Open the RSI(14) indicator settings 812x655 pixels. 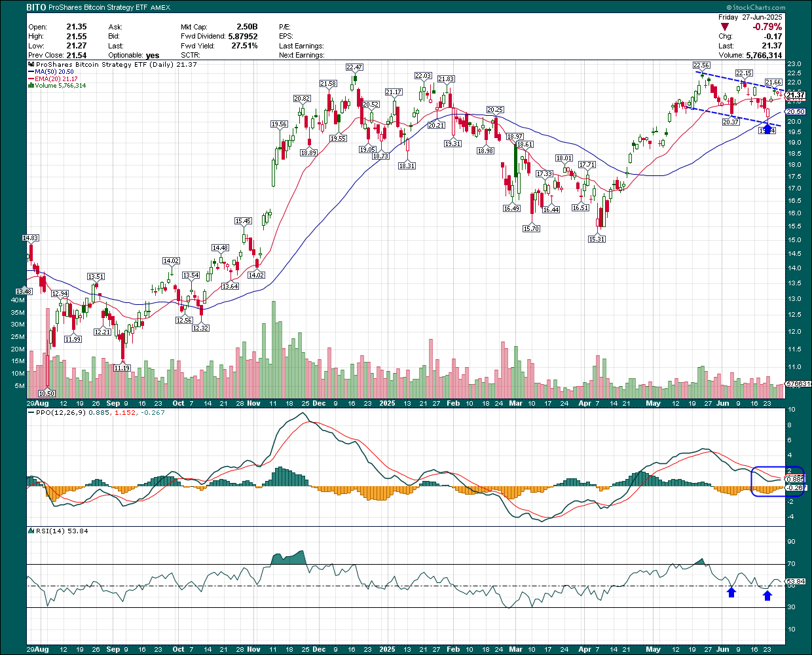tap(48, 531)
